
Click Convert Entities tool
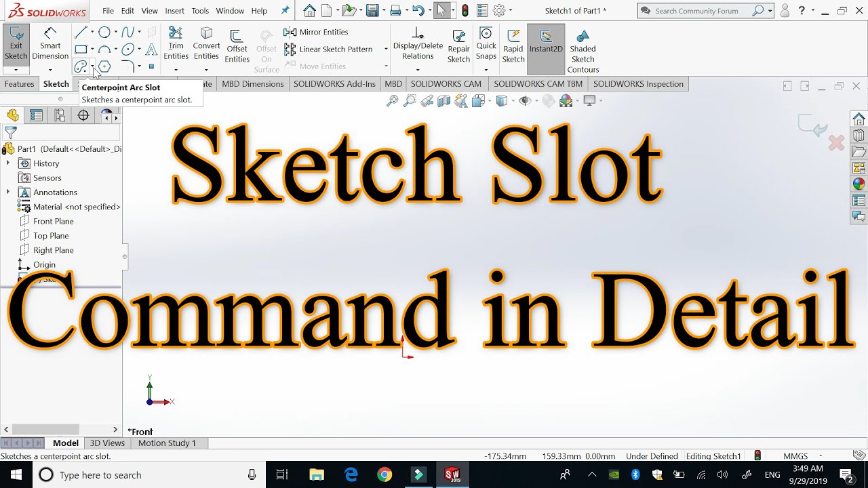point(206,44)
